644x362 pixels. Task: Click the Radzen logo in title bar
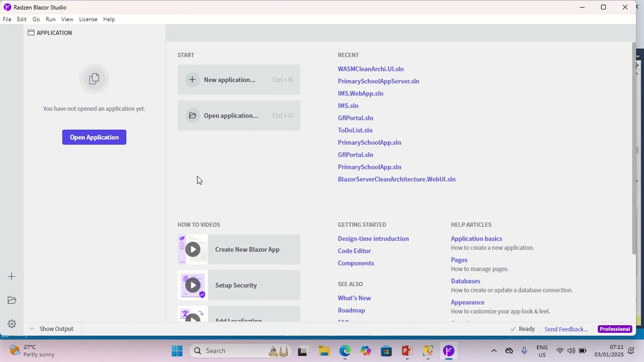[x=7, y=7]
